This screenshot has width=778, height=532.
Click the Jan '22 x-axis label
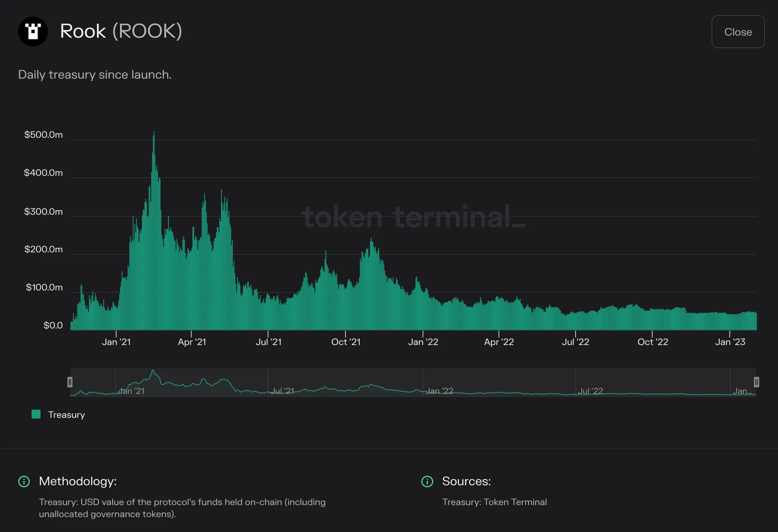tap(423, 342)
